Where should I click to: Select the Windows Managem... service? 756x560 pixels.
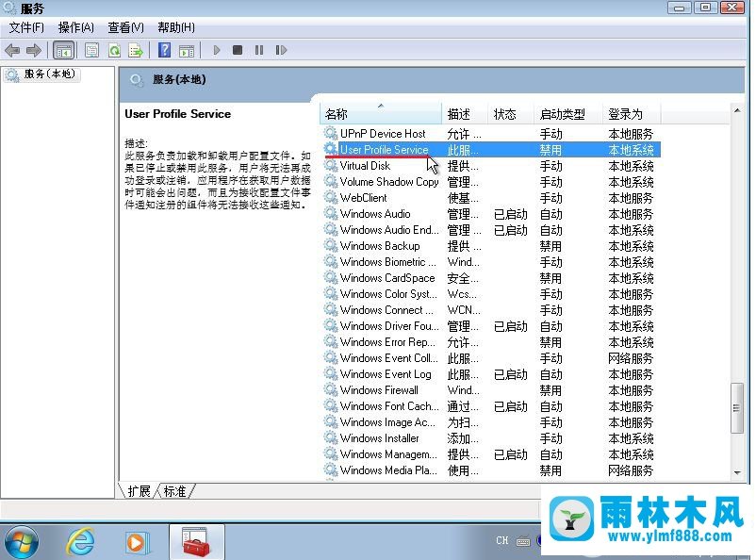pos(388,454)
